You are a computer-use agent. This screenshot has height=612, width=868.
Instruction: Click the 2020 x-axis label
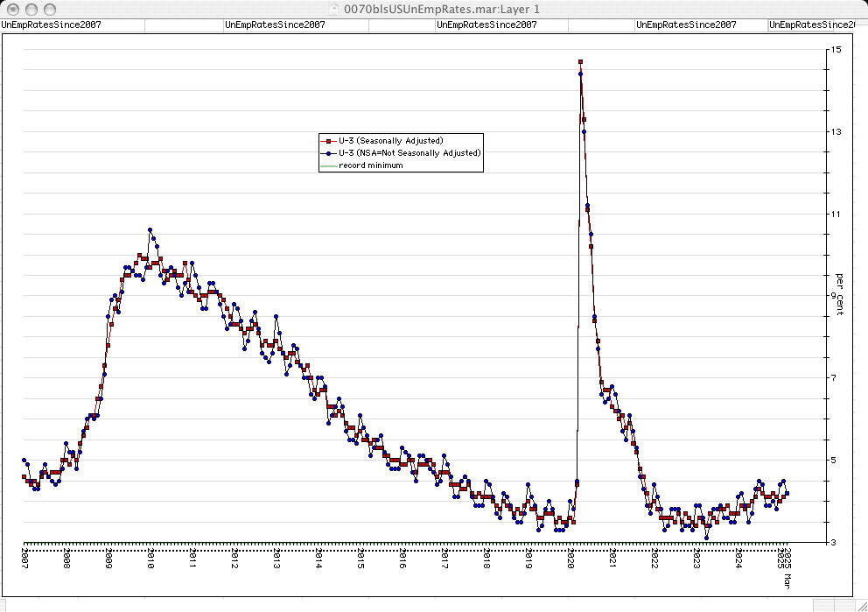pyautogui.click(x=571, y=559)
